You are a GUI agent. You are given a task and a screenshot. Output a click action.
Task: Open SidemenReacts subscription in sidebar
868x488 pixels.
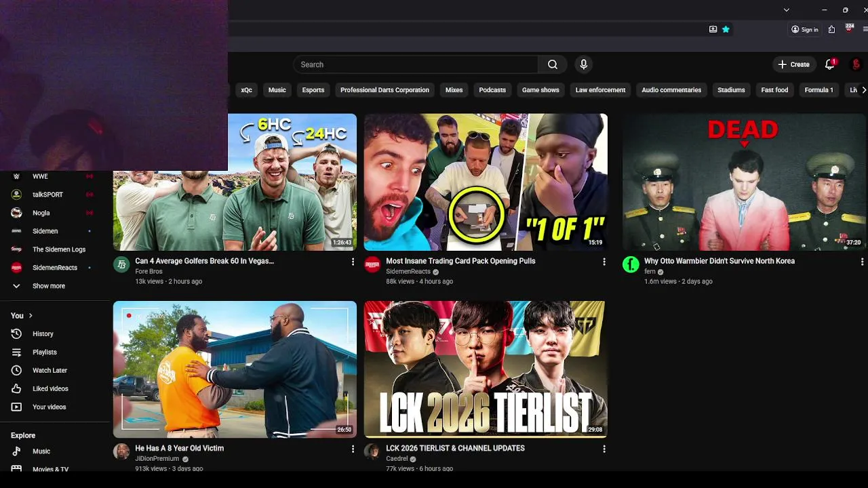pos(55,268)
